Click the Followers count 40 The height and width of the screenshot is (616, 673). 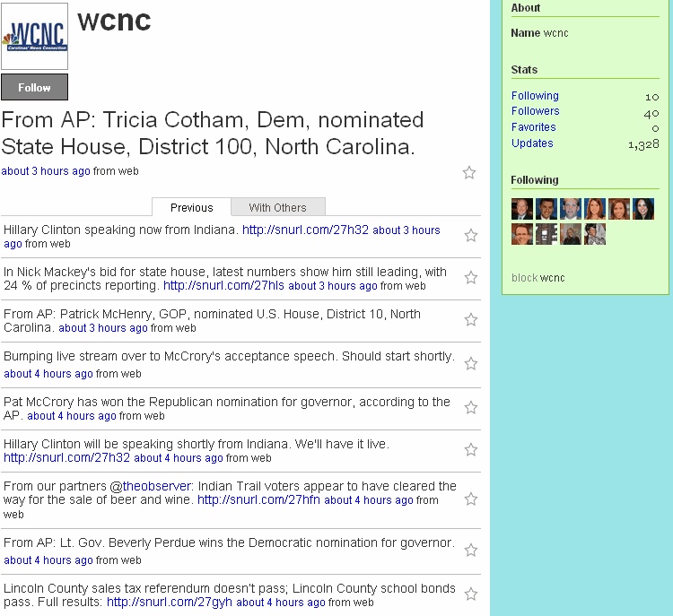pyautogui.click(x=651, y=114)
